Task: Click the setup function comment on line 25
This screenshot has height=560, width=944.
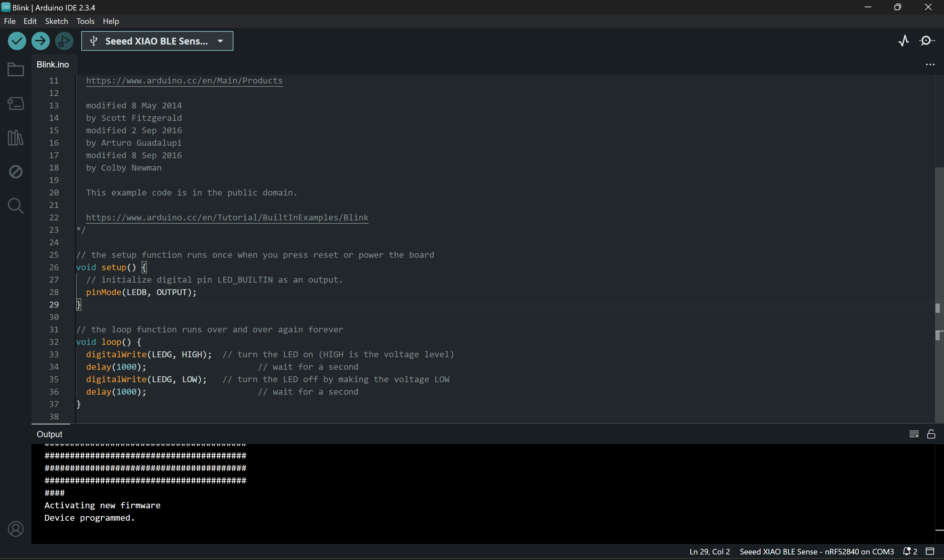Action: click(255, 255)
